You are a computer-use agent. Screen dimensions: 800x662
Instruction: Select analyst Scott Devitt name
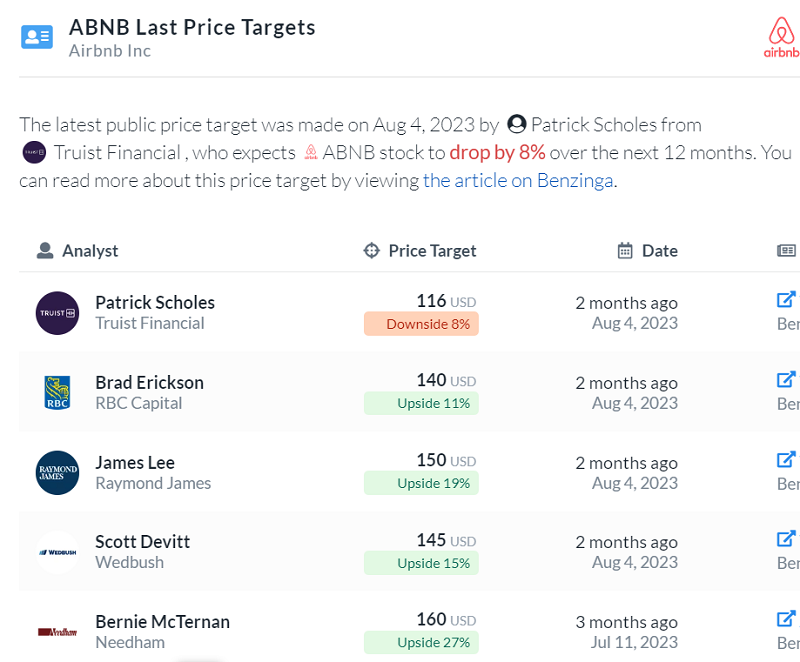[142, 541]
